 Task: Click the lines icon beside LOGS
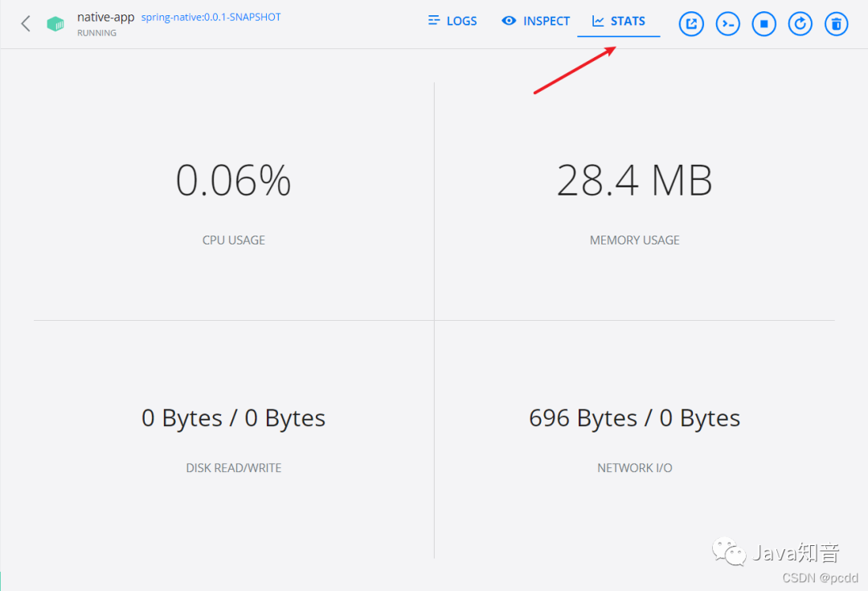[434, 21]
